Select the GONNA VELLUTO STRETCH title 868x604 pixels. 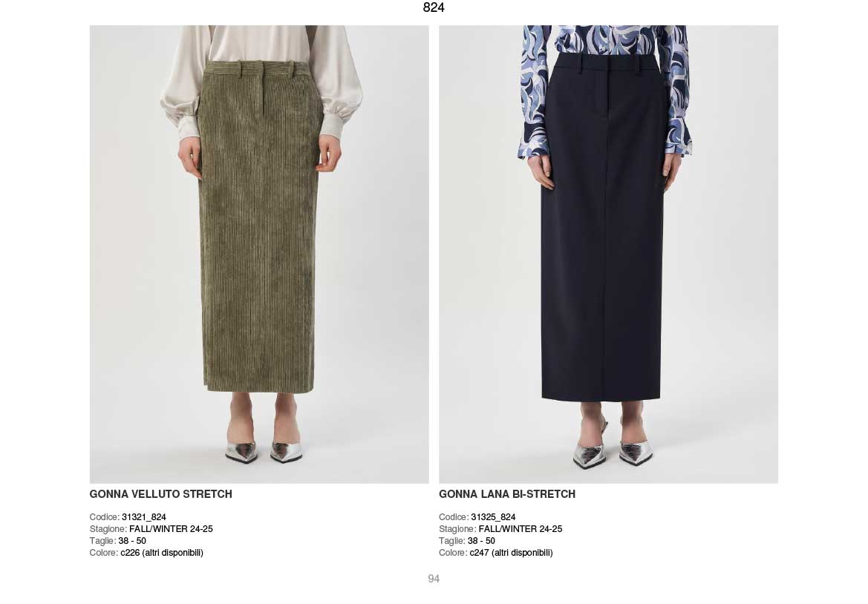[x=160, y=494]
